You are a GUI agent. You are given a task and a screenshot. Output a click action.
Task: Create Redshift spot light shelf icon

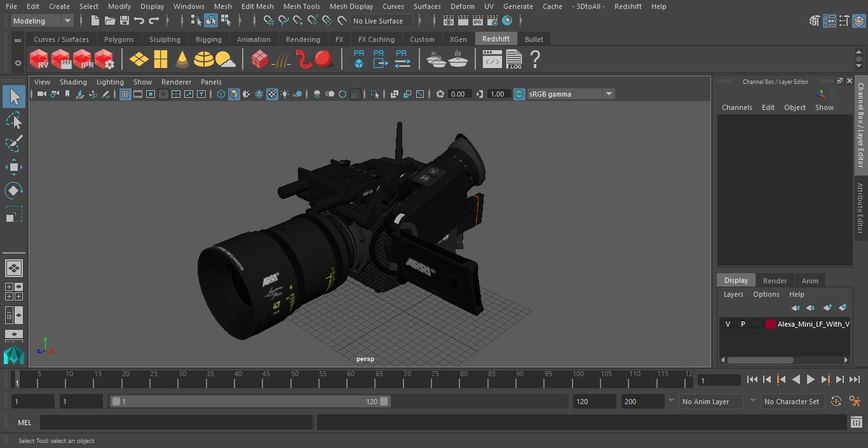tap(182, 60)
